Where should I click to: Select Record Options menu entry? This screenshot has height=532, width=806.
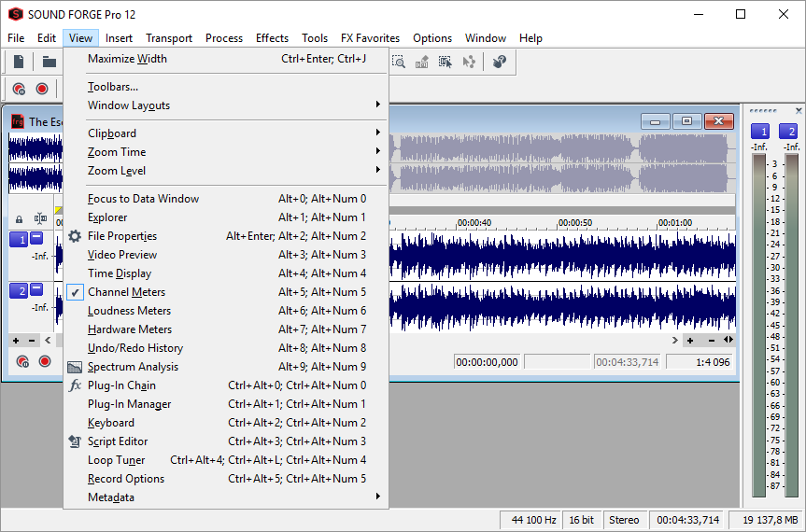coord(226,479)
